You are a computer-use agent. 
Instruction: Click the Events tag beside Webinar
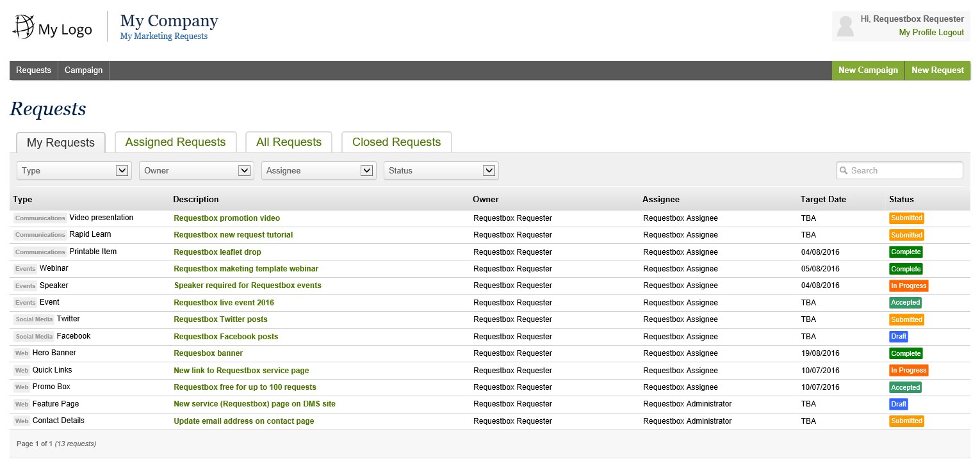coord(25,269)
